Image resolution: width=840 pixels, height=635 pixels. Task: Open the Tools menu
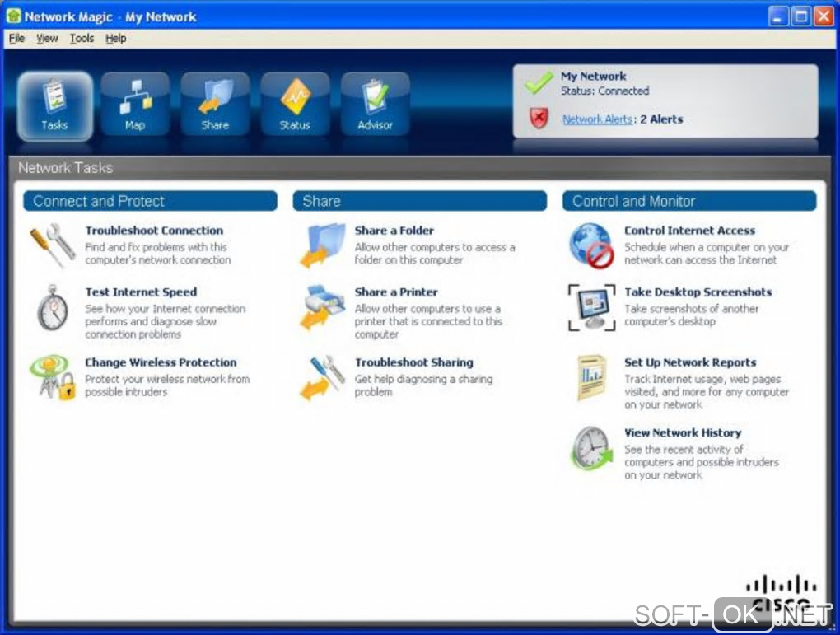tap(82, 39)
